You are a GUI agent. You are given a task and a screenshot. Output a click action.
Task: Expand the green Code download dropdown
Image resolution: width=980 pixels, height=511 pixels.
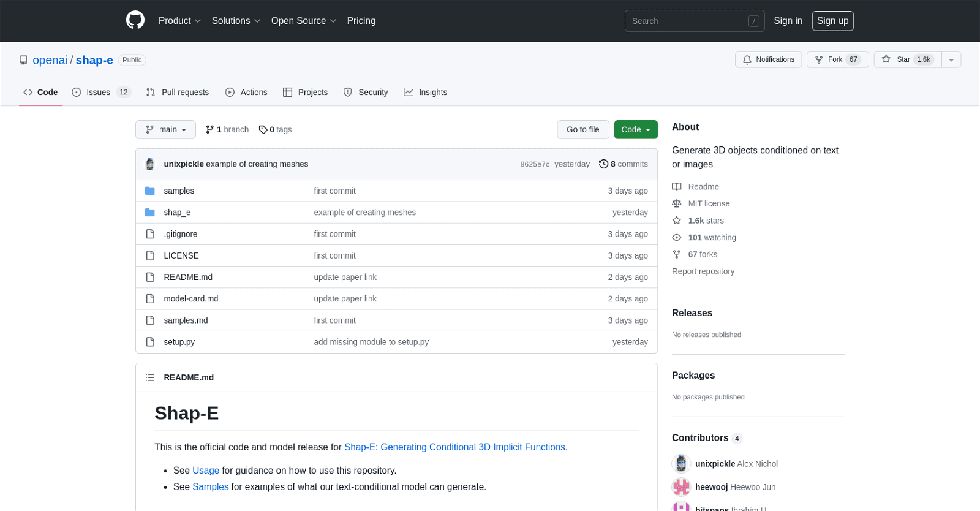636,130
